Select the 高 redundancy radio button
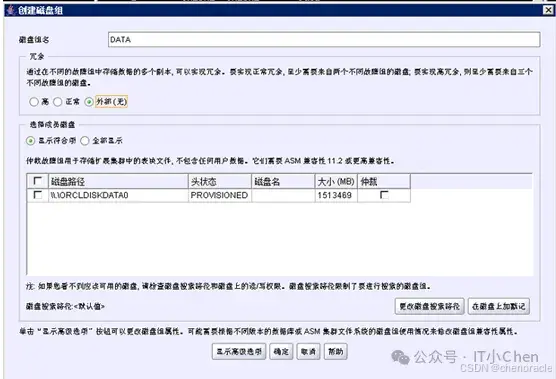The image size is (556, 379). point(34,102)
